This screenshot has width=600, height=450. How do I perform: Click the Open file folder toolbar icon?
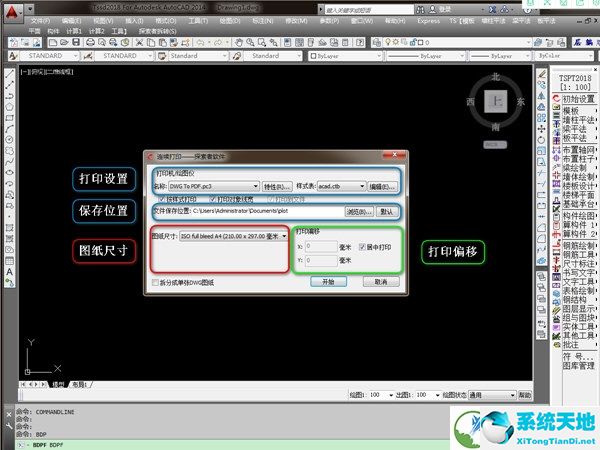pyautogui.click(x=65, y=42)
